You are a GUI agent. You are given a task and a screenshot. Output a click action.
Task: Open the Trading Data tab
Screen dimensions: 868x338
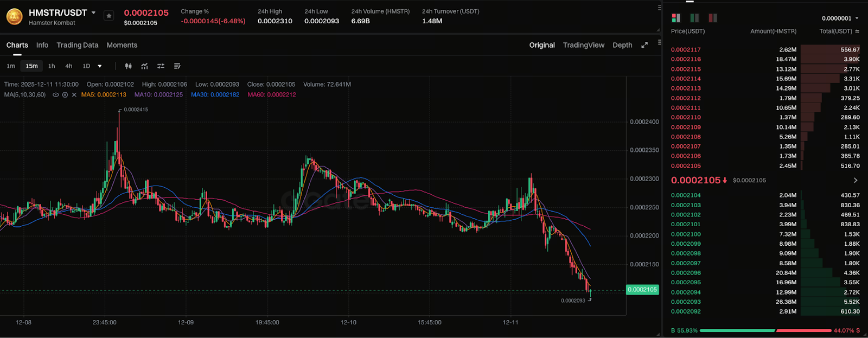coord(78,45)
